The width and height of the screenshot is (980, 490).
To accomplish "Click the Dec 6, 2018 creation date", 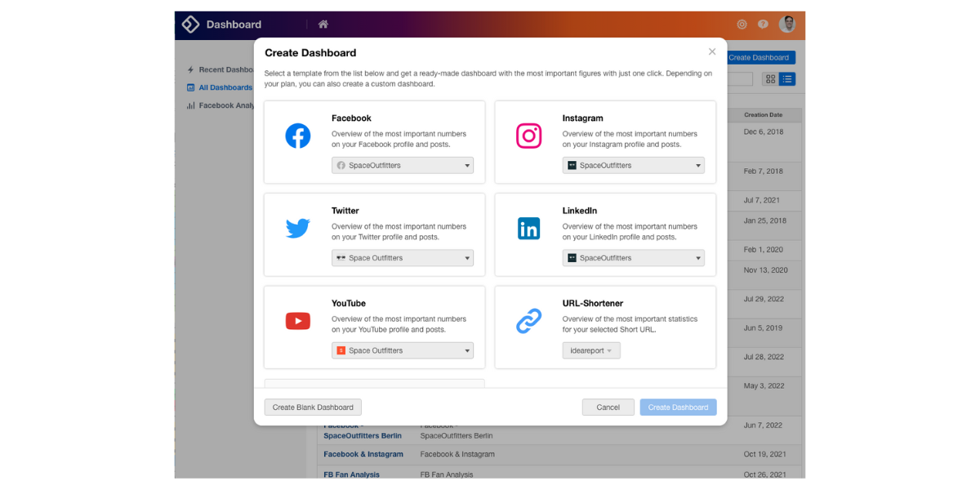I will (x=764, y=131).
